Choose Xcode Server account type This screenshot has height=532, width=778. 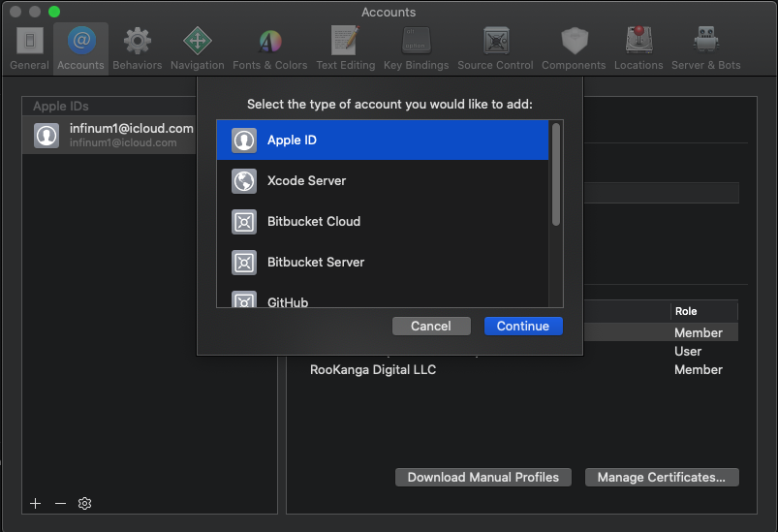click(x=382, y=181)
